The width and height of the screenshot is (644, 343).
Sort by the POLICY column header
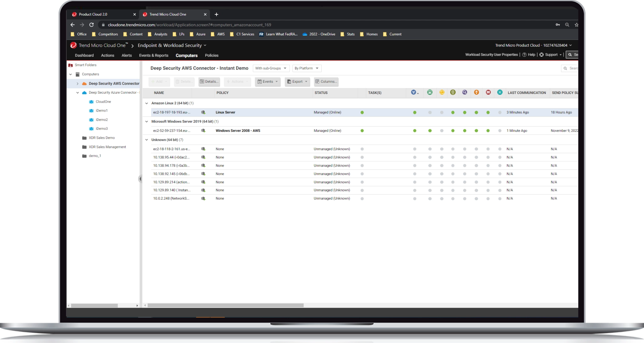tap(222, 93)
